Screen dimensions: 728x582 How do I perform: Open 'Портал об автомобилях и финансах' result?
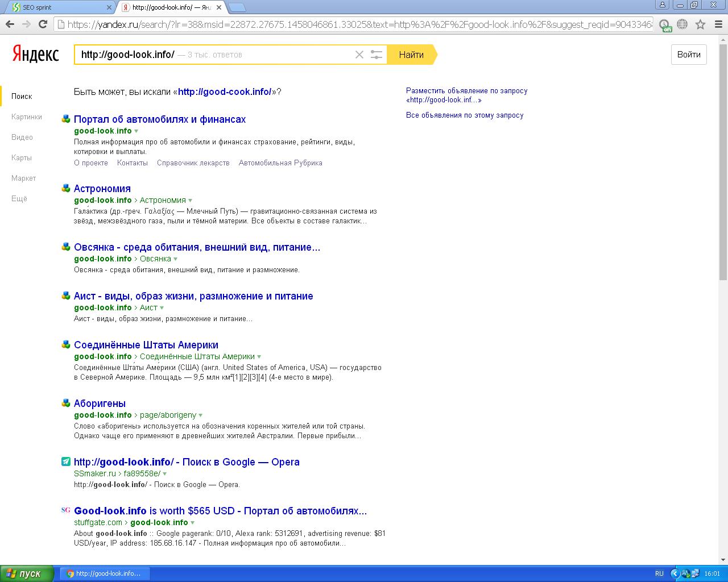click(x=160, y=119)
